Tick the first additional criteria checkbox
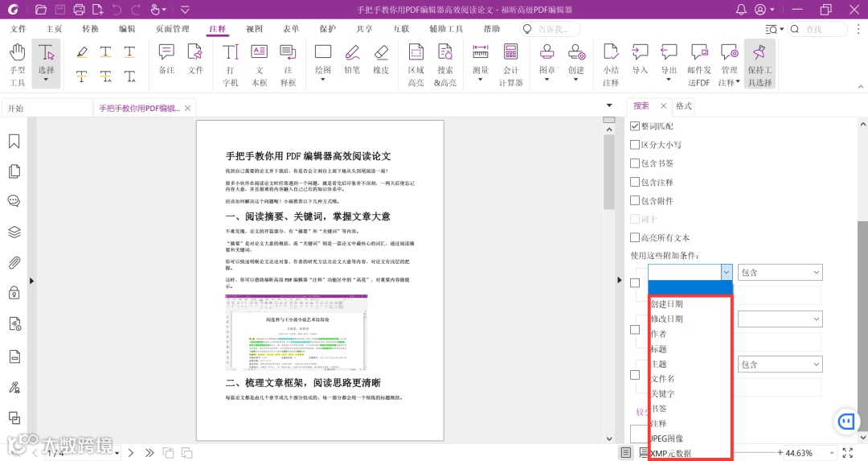 pos(635,282)
